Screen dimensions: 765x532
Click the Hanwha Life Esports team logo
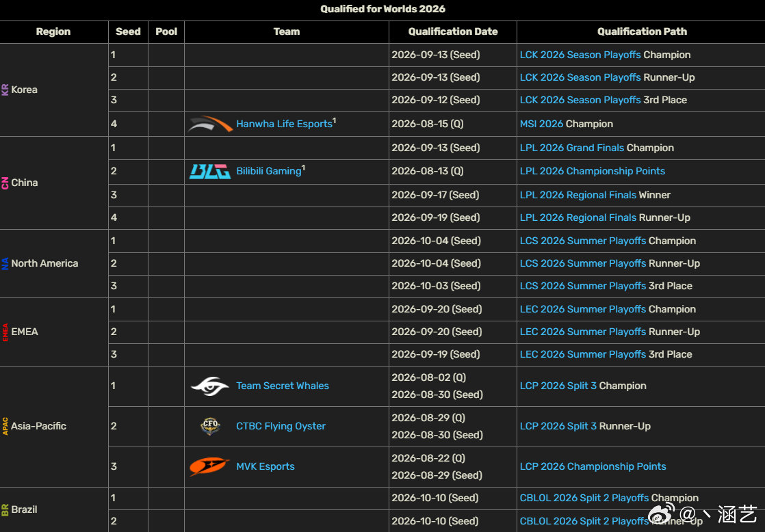(x=210, y=124)
